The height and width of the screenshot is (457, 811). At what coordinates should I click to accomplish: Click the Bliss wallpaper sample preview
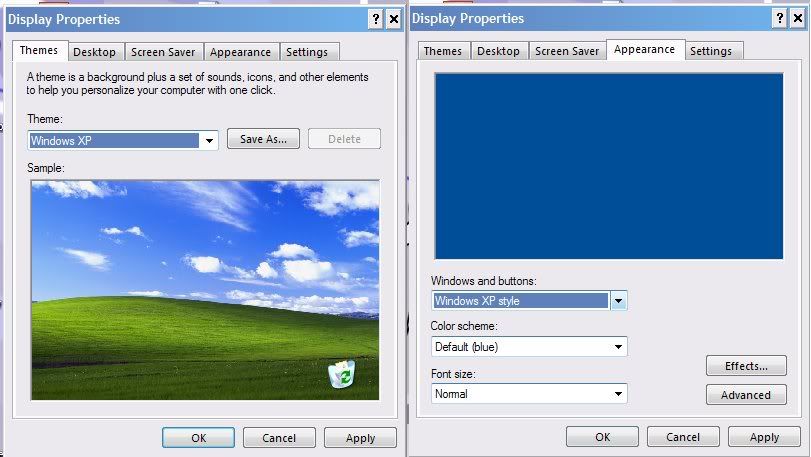[x=205, y=290]
